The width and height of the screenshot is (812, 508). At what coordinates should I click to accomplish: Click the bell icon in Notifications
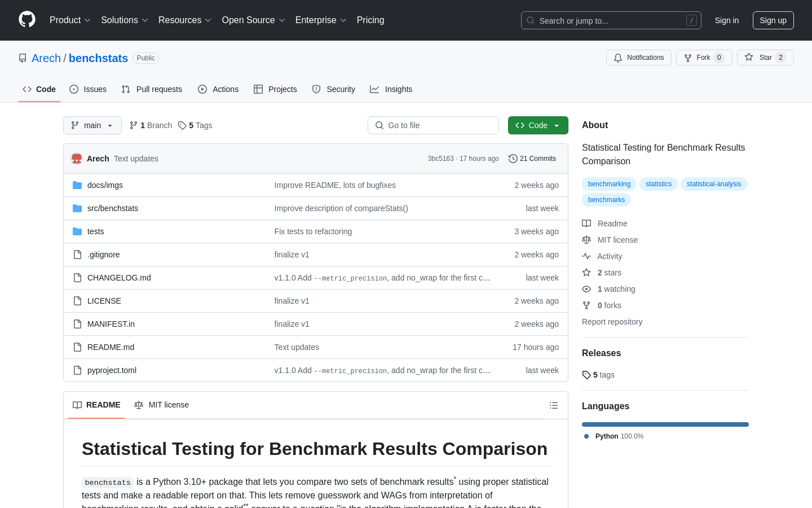[x=618, y=58]
